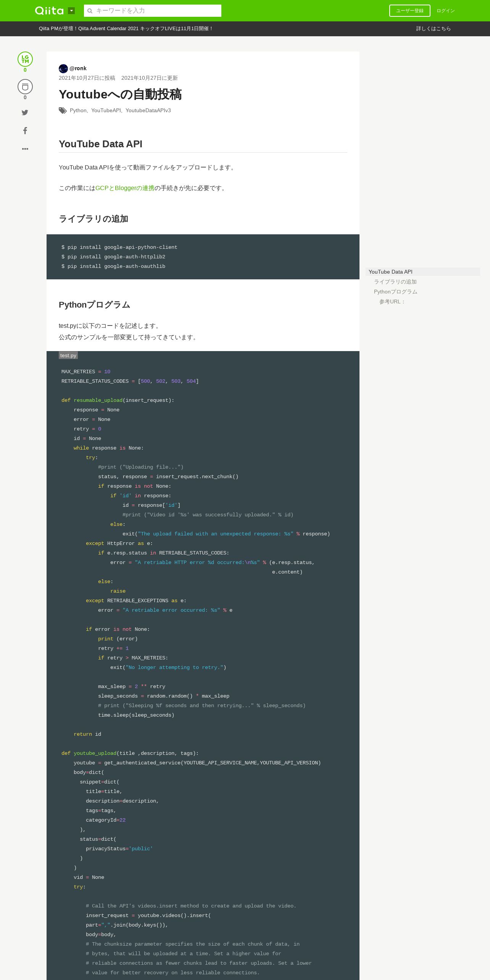Image resolution: width=490 pixels, height=980 pixels.
Task: Open the three-dot more options menu
Action: click(x=25, y=149)
